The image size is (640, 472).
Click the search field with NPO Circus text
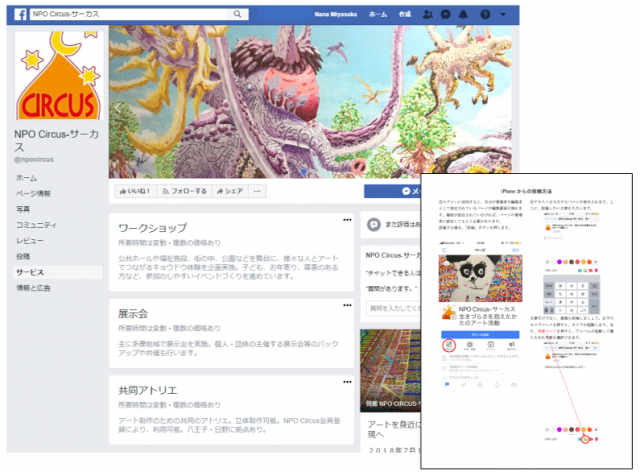coord(139,14)
